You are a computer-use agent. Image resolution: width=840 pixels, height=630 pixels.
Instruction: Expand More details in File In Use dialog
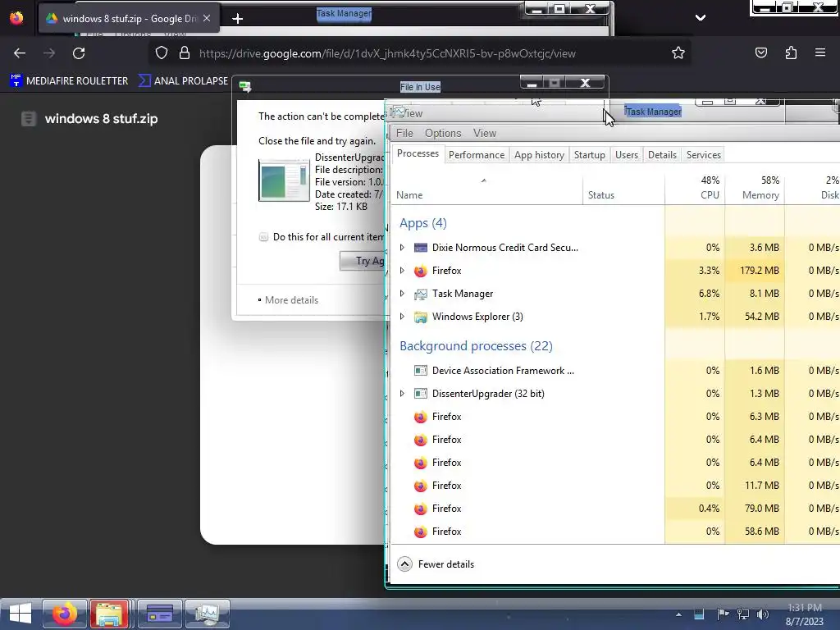[x=288, y=300]
